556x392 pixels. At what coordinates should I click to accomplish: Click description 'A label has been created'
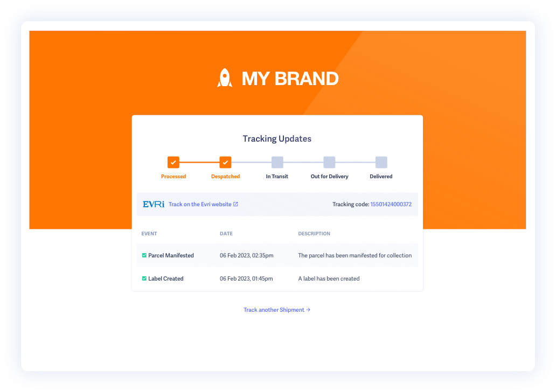coord(329,278)
